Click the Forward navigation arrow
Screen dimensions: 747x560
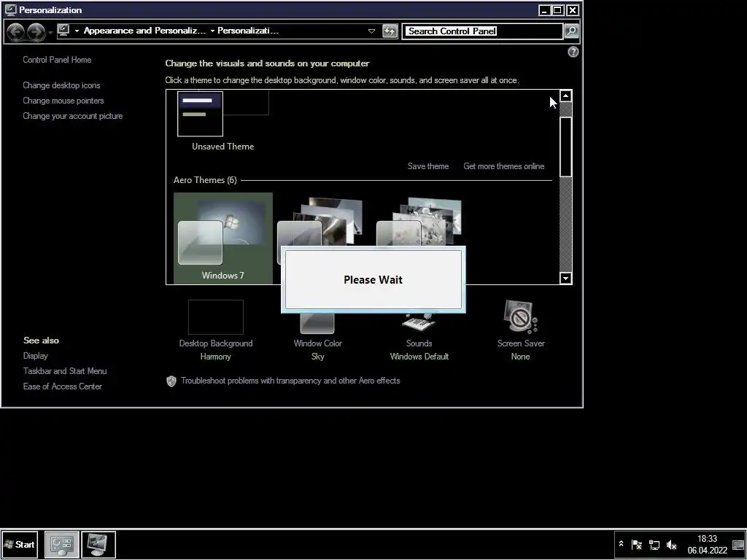click(x=36, y=32)
